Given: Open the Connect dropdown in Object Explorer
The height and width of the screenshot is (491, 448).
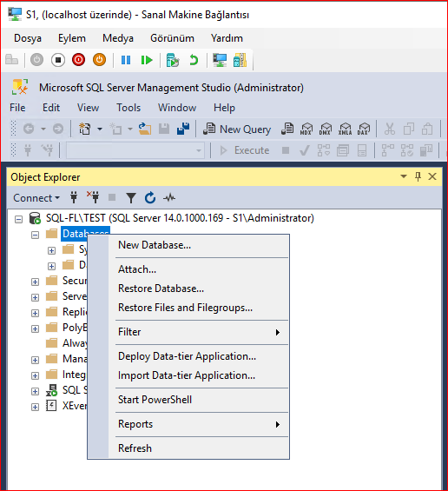Looking at the screenshot, I should point(36,198).
